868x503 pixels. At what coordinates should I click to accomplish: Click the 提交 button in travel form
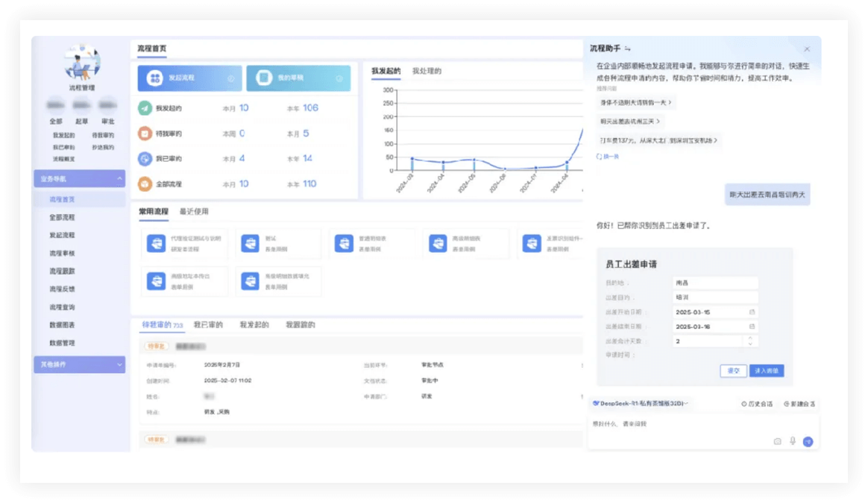(x=733, y=371)
